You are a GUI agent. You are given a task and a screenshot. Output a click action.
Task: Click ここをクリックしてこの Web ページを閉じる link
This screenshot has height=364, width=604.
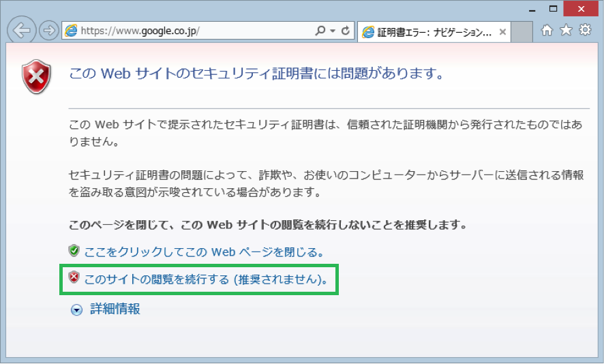[x=204, y=252]
